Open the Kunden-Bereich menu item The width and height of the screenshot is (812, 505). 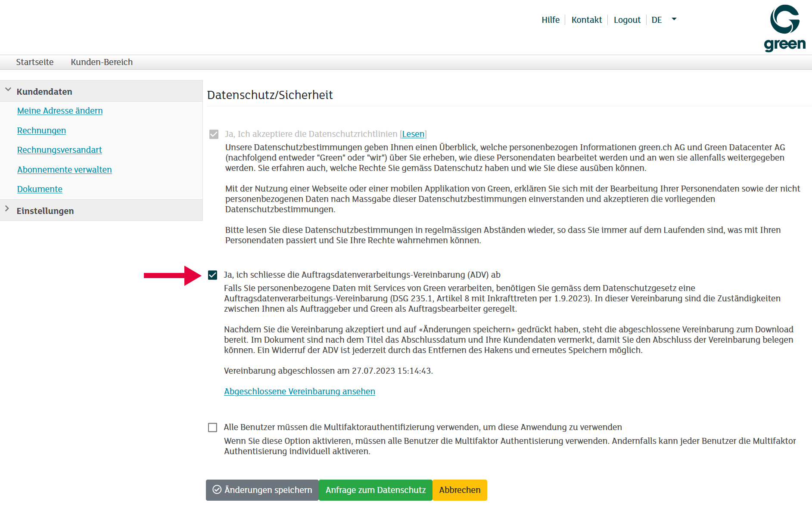pyautogui.click(x=102, y=62)
